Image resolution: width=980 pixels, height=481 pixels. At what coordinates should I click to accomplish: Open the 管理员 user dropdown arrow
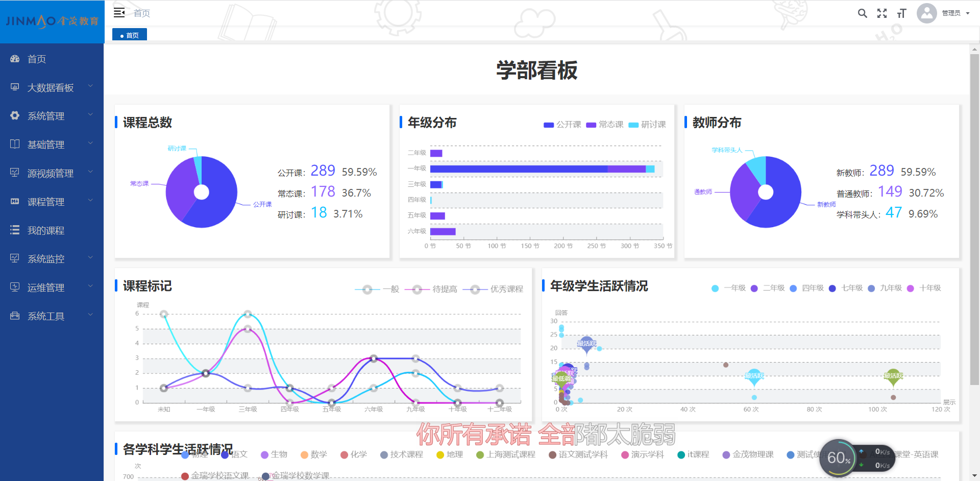pyautogui.click(x=968, y=13)
